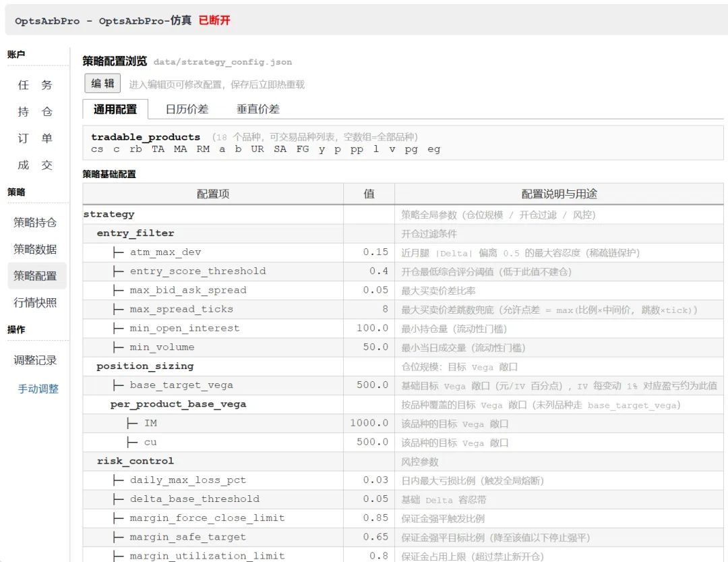Open the 垂直价差 tab
Screen dimensions: 728x562
[x=258, y=109]
